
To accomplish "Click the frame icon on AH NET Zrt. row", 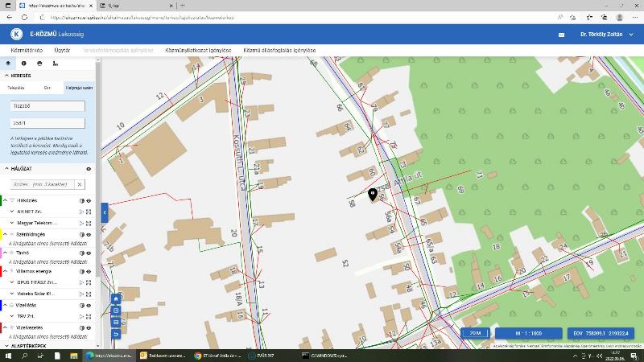I will click(x=89, y=212).
